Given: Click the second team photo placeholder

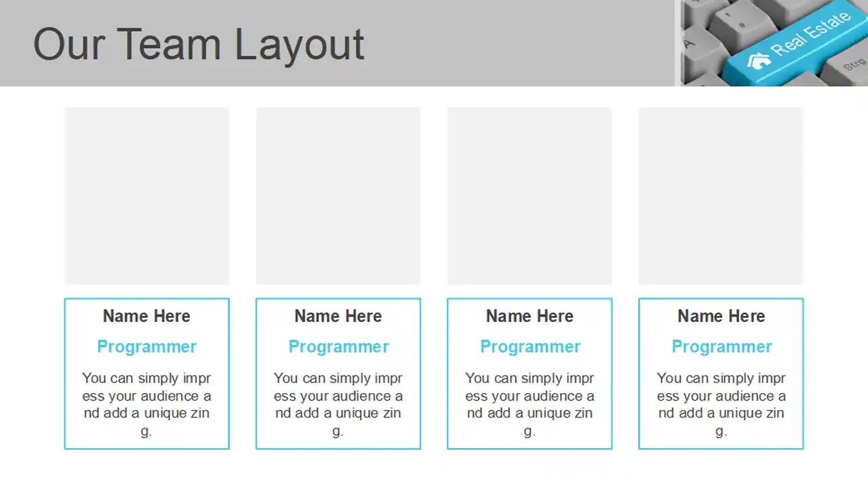Looking at the screenshot, I should pos(338,196).
